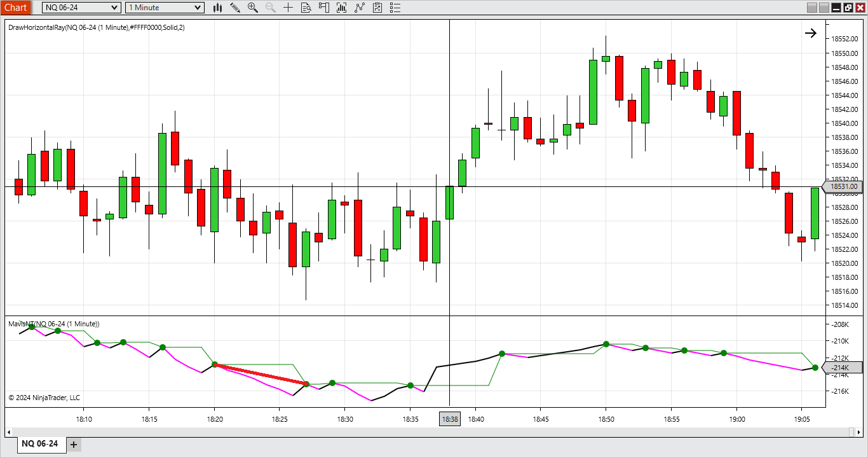The width and height of the screenshot is (868, 458).
Task: Click the copyright 2024 NinjaTrader, LLC text
Action: [44, 398]
